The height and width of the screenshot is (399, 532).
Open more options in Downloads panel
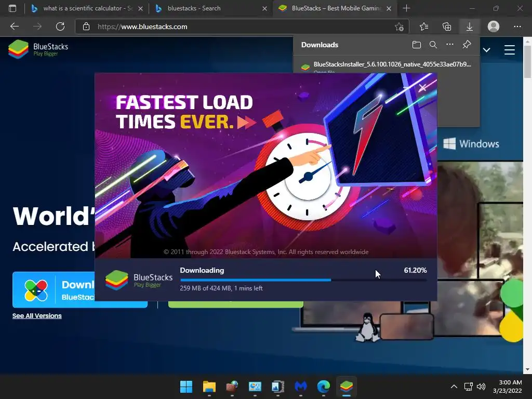coord(450,45)
